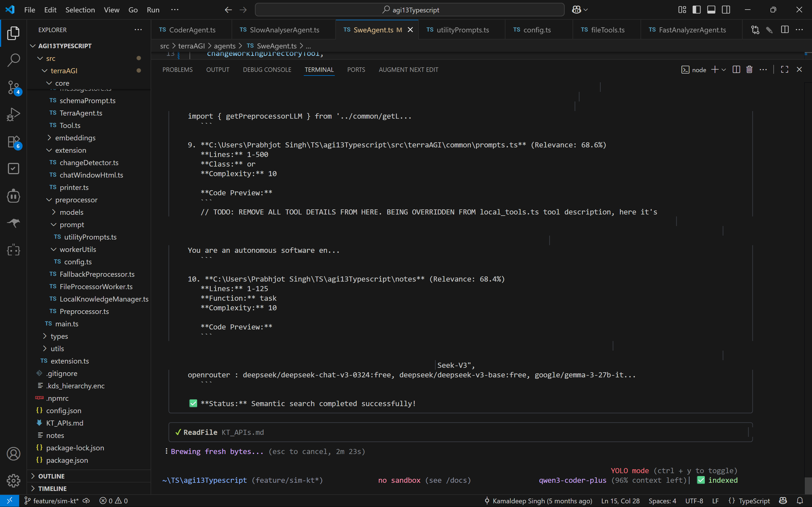The width and height of the screenshot is (812, 507).
Task: Open the Selection menu
Action: point(80,10)
